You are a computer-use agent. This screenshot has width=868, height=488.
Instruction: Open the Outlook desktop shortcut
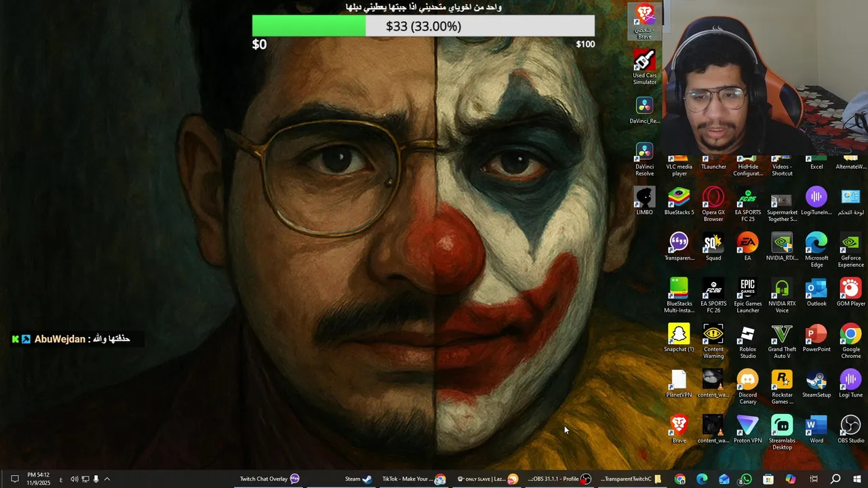click(x=816, y=293)
